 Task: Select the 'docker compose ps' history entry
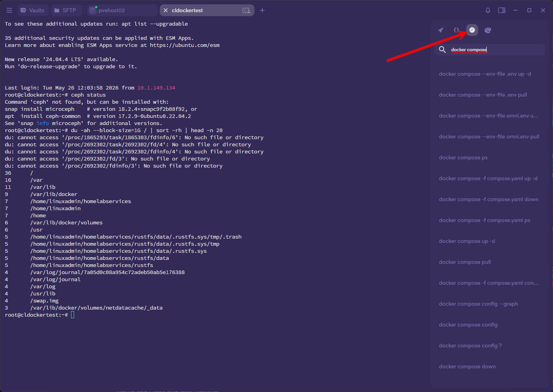pyautogui.click(x=490, y=157)
